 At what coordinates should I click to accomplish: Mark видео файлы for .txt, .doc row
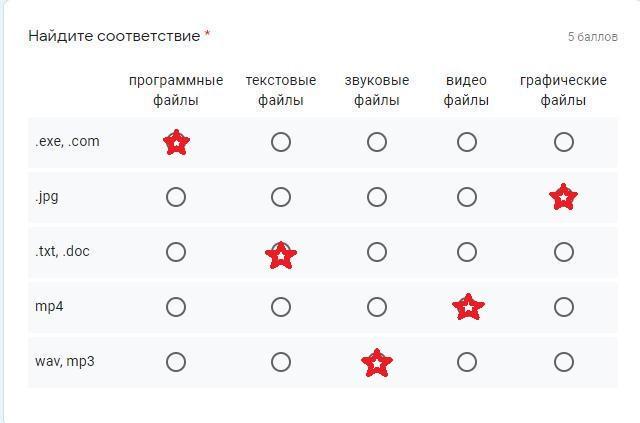pos(467,252)
